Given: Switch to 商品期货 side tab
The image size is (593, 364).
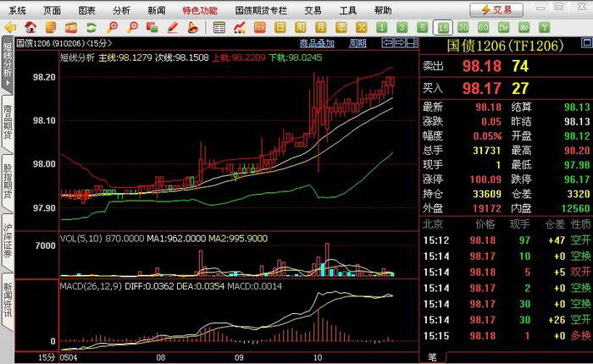Looking at the screenshot, I should 8,123.
